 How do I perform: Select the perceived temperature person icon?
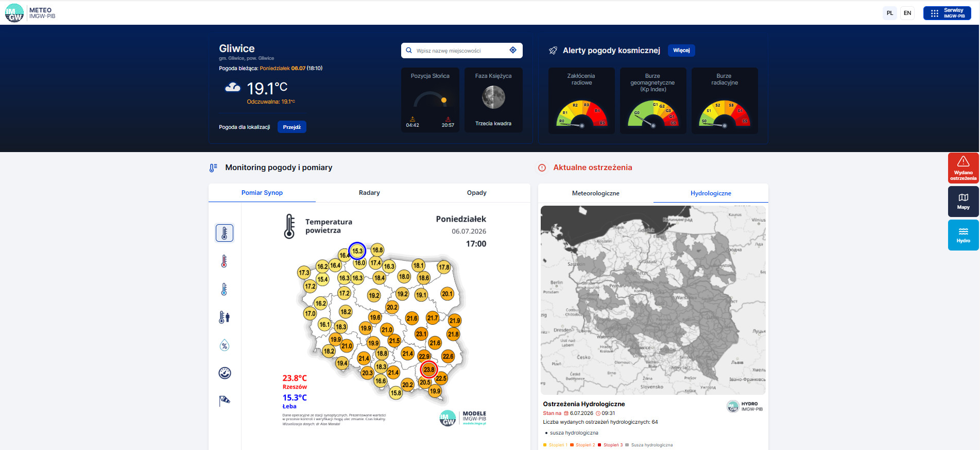tap(225, 317)
